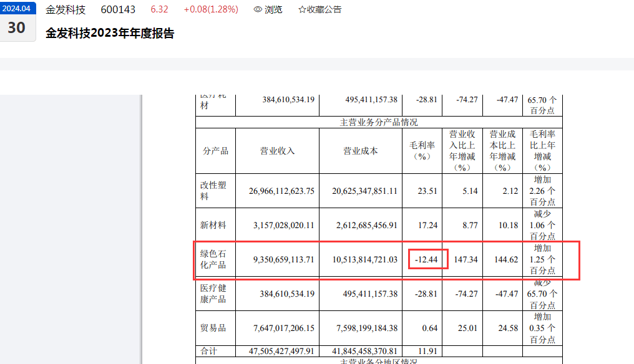Click the cost 2,612,685,456.91
Image resolution: width=634 pixels, height=364 pixels.
367,226
